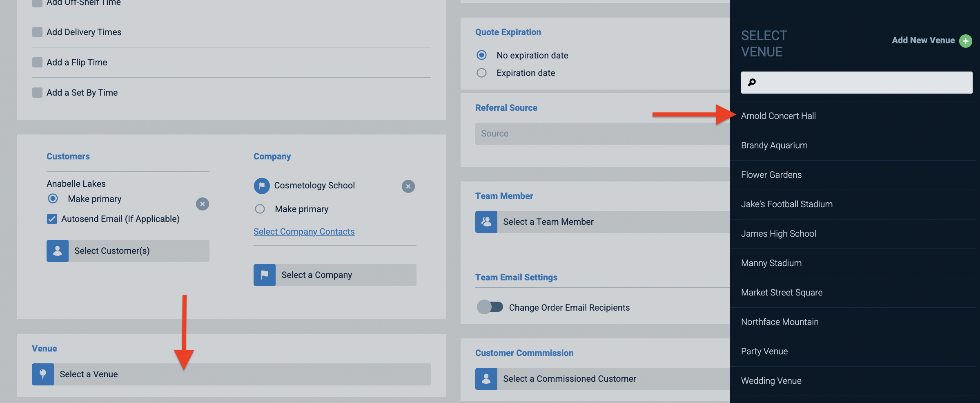Click the venue search input field
Screen dimensions: 980x403
(x=857, y=83)
